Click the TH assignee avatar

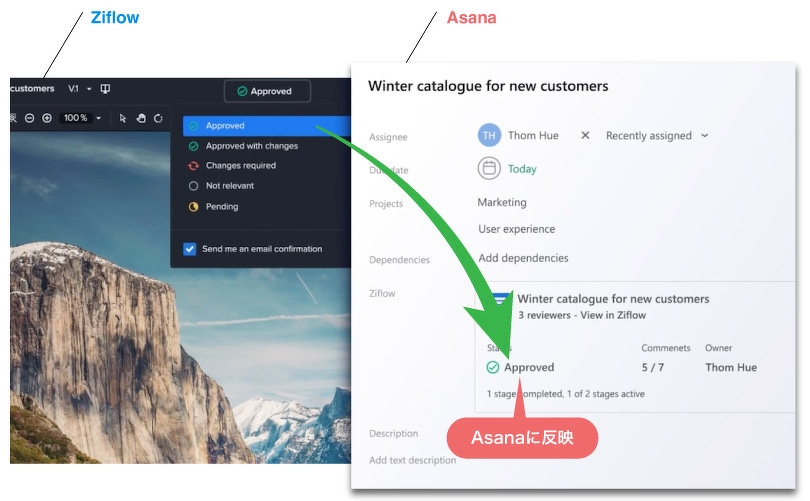click(489, 135)
